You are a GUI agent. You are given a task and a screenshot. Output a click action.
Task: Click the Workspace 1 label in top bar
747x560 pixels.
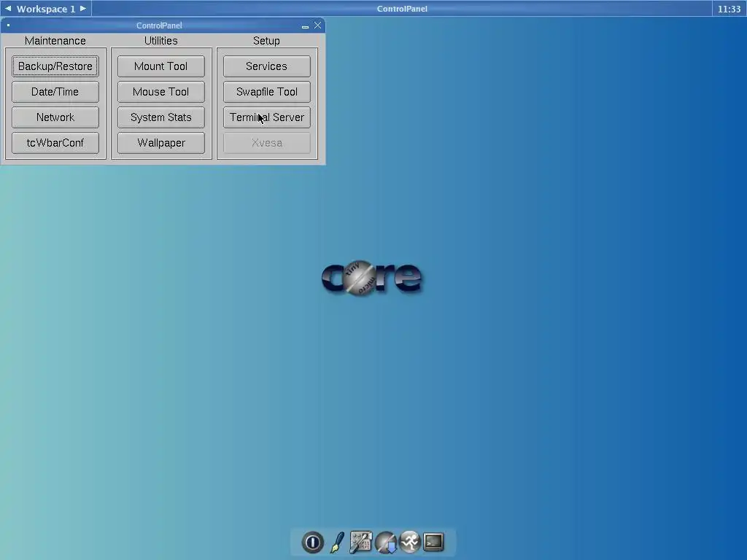(x=46, y=9)
